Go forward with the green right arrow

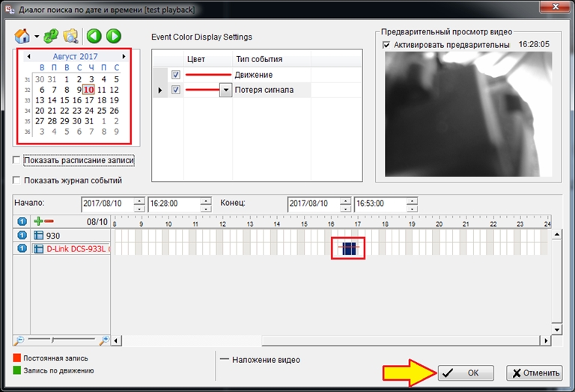click(x=113, y=36)
